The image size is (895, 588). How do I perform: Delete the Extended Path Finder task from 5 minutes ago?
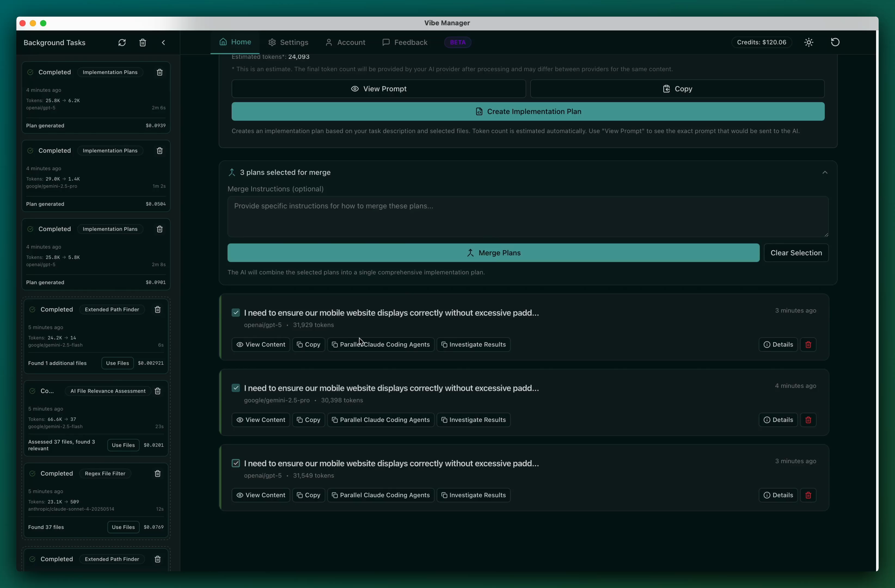pos(158,310)
